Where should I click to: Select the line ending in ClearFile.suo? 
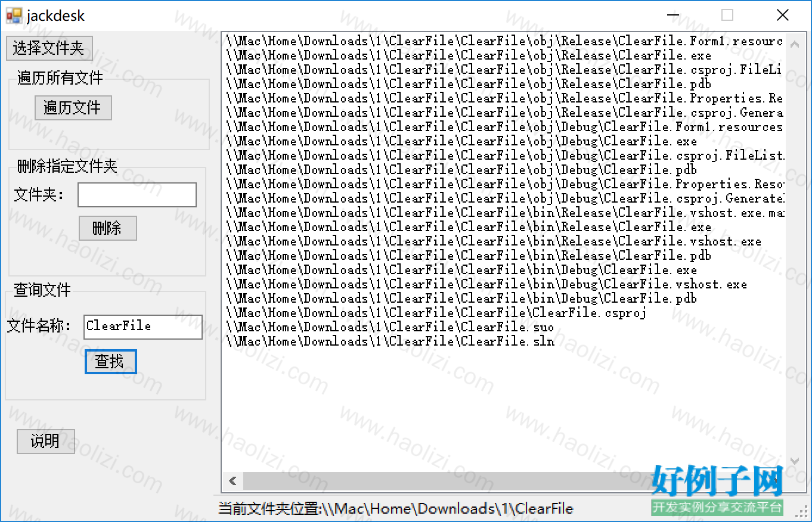pyautogui.click(x=390, y=327)
